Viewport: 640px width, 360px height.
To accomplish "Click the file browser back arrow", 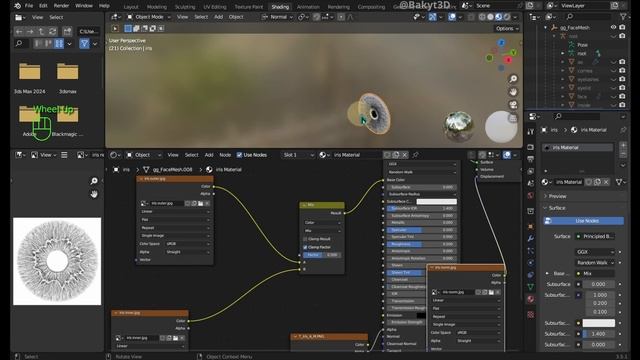I will pos(19,31).
